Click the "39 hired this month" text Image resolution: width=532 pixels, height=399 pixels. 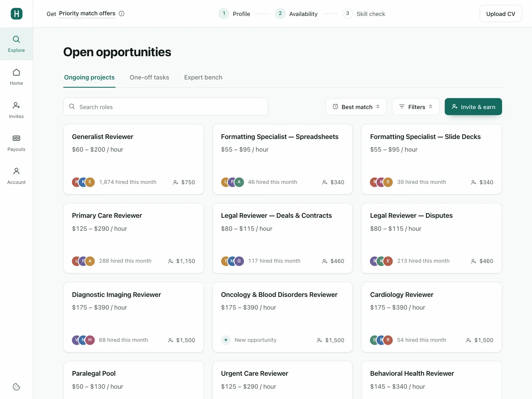(x=422, y=182)
